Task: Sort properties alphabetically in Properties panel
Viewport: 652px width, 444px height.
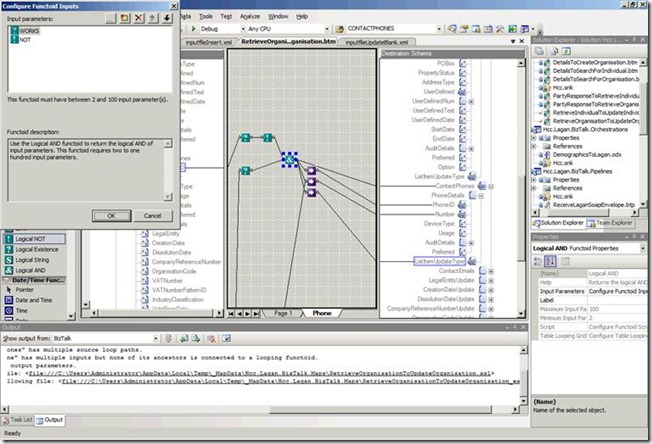Action: 550,261
